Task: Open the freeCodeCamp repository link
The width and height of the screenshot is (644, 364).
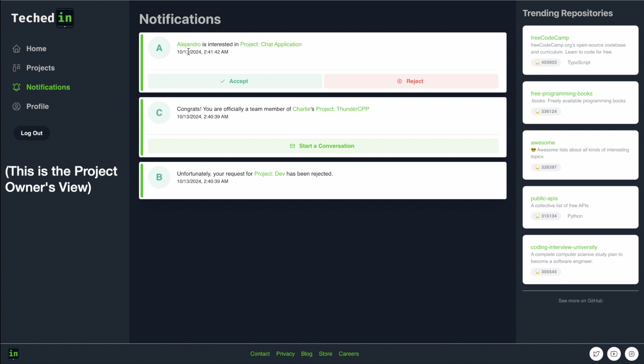Action: 550,38
